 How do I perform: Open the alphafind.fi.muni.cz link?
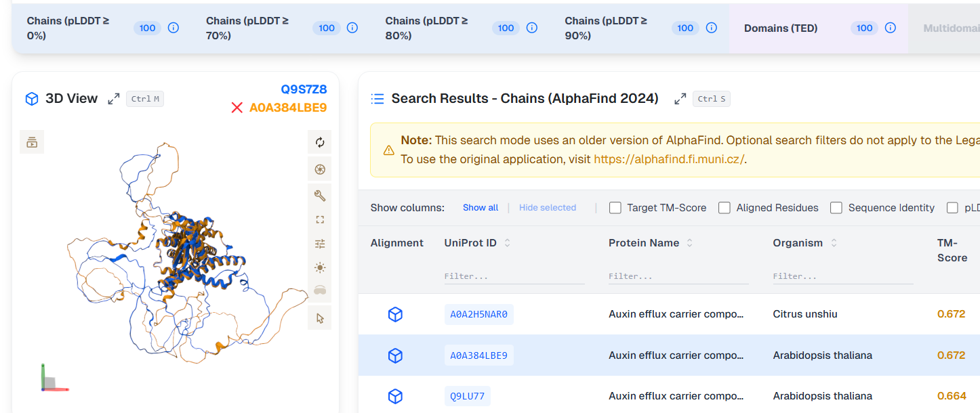[x=669, y=160]
